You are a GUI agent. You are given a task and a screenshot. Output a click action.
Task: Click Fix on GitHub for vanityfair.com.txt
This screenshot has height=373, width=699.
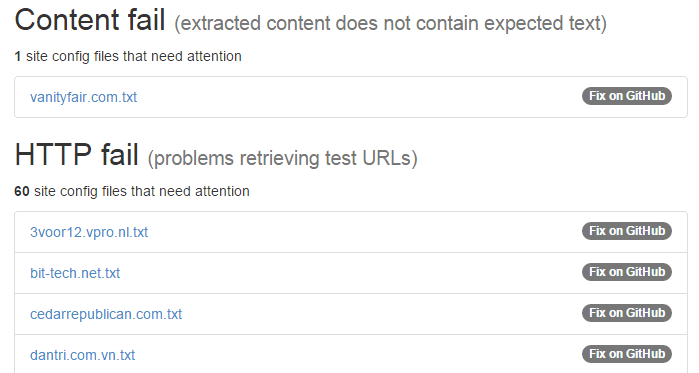pyautogui.click(x=626, y=96)
